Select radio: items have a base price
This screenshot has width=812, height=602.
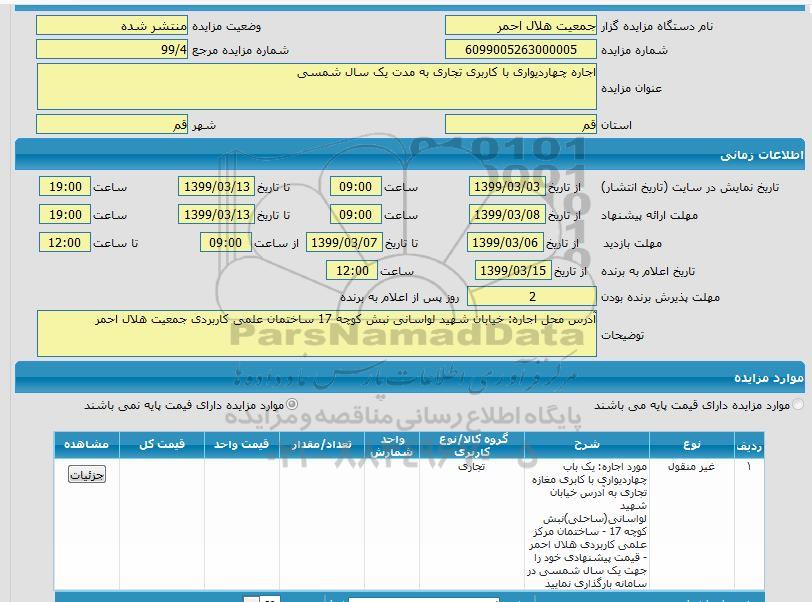tap(799, 405)
